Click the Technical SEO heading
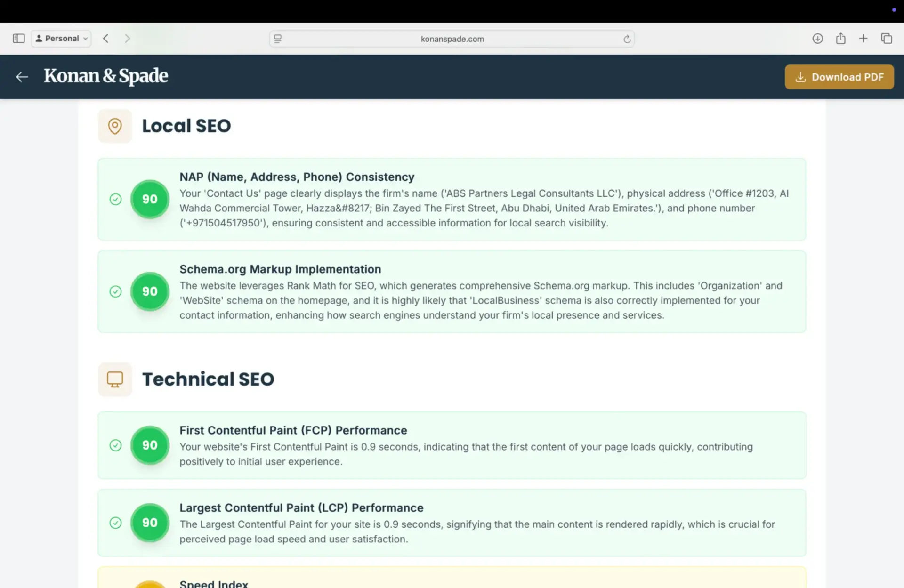 pyautogui.click(x=208, y=379)
